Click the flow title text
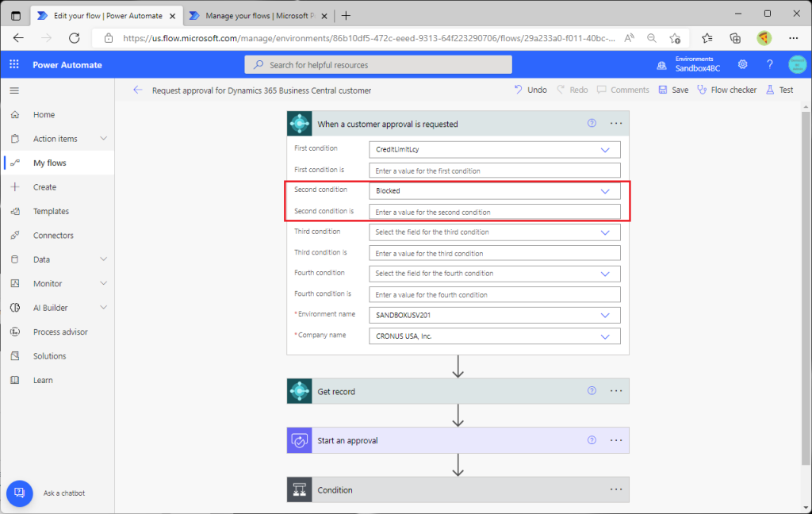This screenshot has width=812, height=514. point(262,90)
